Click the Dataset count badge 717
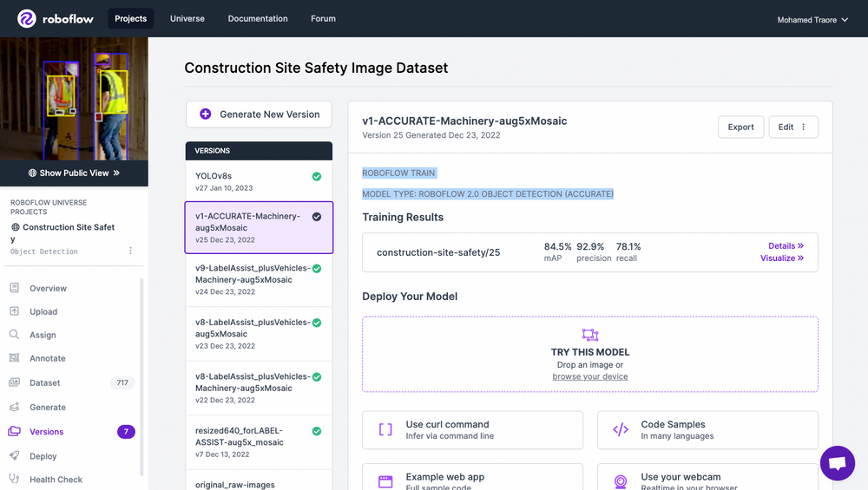The height and width of the screenshot is (490, 868). tap(122, 382)
